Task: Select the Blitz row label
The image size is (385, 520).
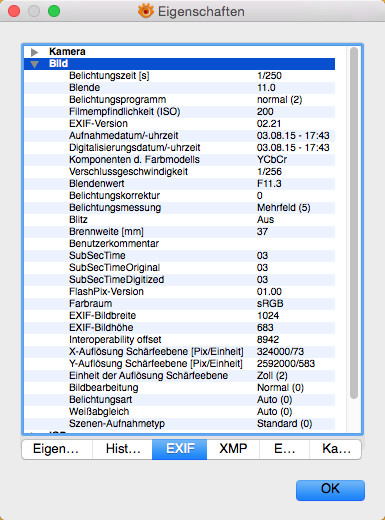Action: [78, 220]
